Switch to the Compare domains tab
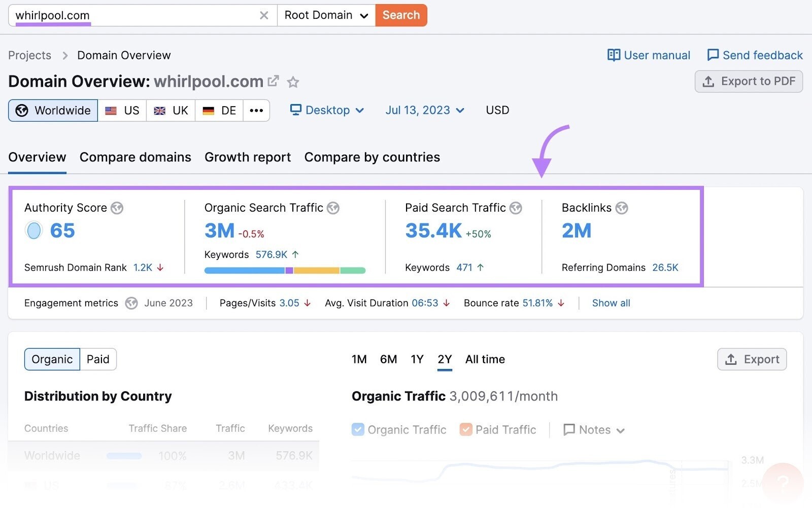Screen dimensions: 812x508 (x=136, y=157)
